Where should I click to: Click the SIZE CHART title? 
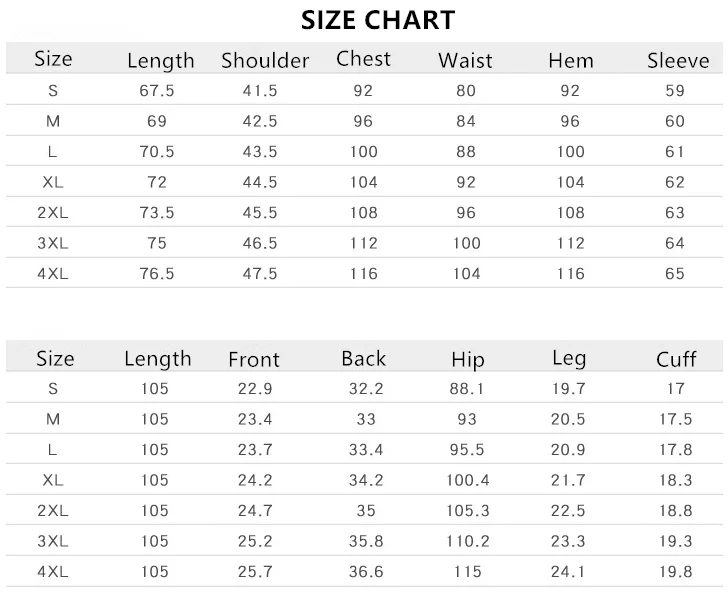point(377,20)
